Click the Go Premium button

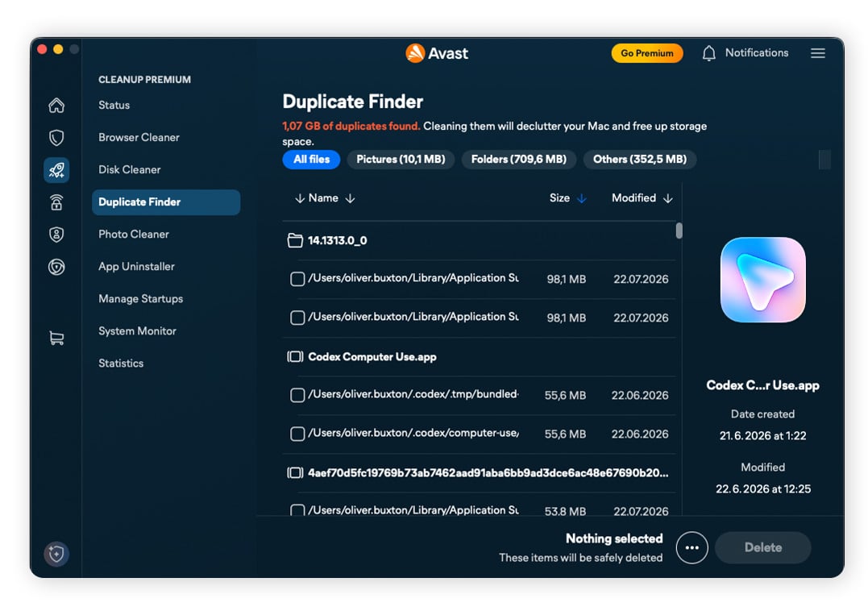click(647, 53)
